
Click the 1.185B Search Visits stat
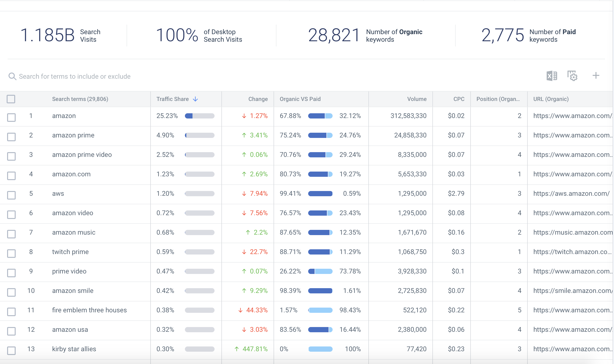(60, 35)
